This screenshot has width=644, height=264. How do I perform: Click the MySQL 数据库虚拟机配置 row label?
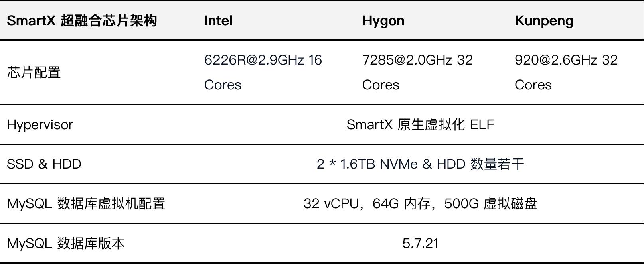click(x=86, y=203)
